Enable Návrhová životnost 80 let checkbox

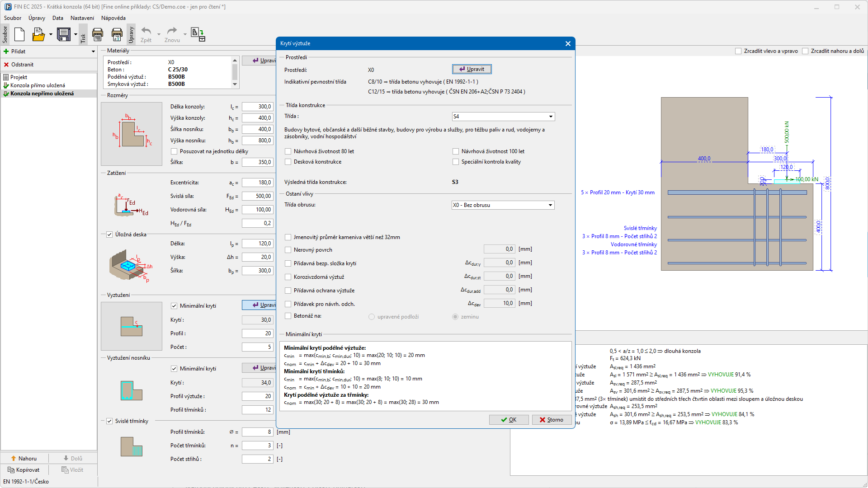pyautogui.click(x=288, y=151)
